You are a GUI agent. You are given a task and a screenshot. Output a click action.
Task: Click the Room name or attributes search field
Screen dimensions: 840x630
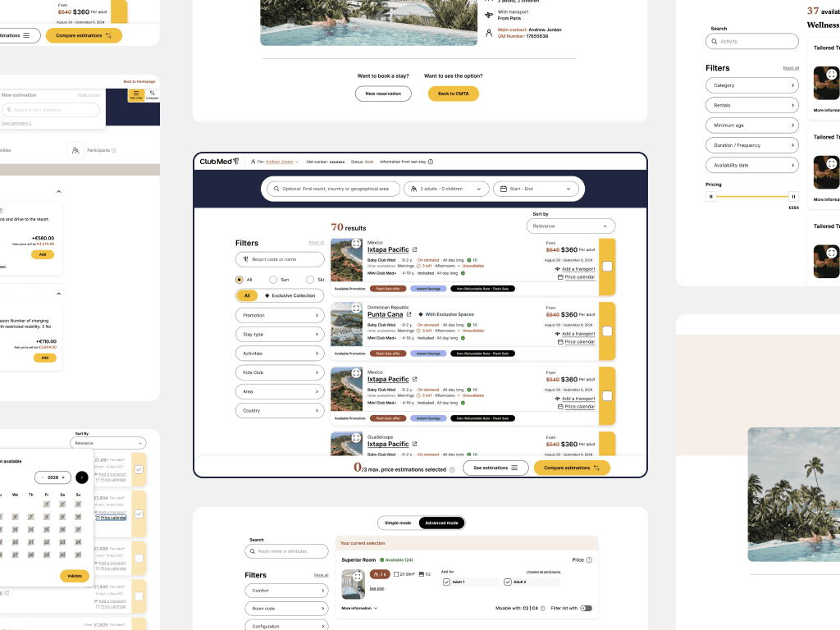286,551
